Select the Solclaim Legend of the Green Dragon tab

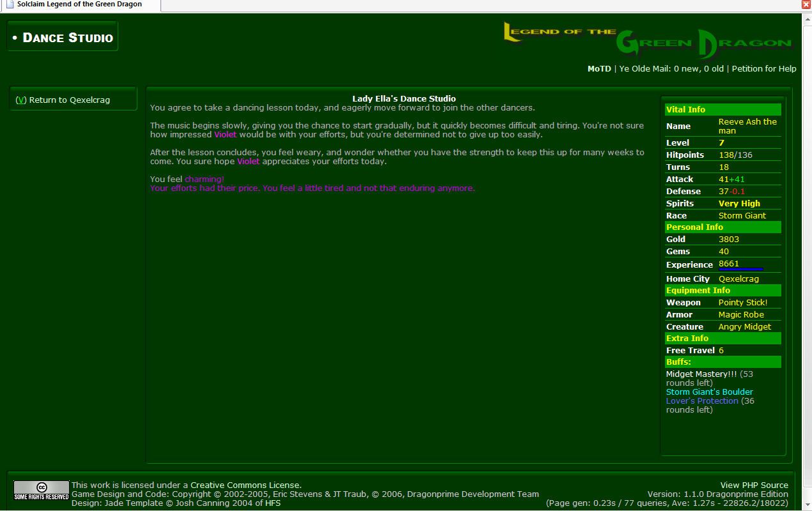click(79, 4)
